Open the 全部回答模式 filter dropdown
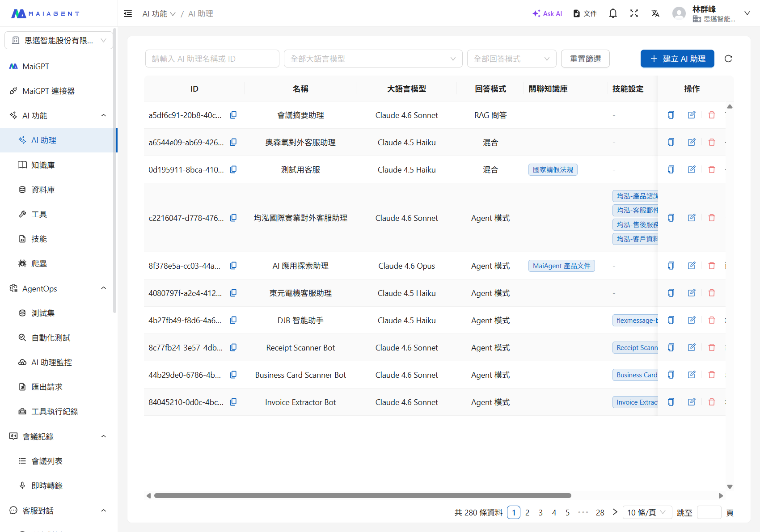Screen dimensions: 760x532 coord(511,59)
